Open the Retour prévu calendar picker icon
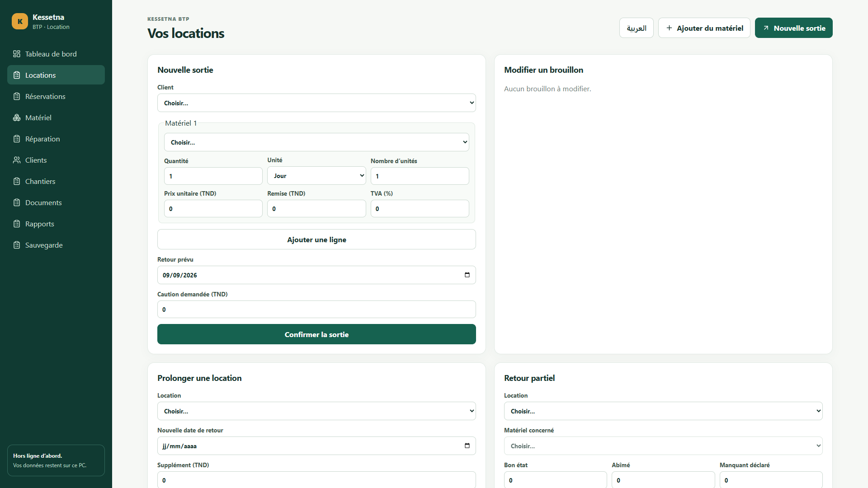 (467, 275)
